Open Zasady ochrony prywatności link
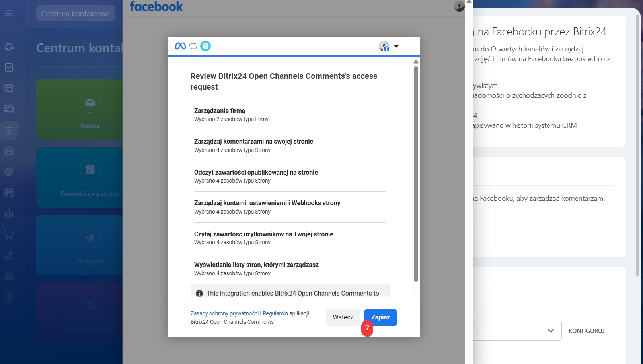643x364 pixels. click(x=224, y=313)
